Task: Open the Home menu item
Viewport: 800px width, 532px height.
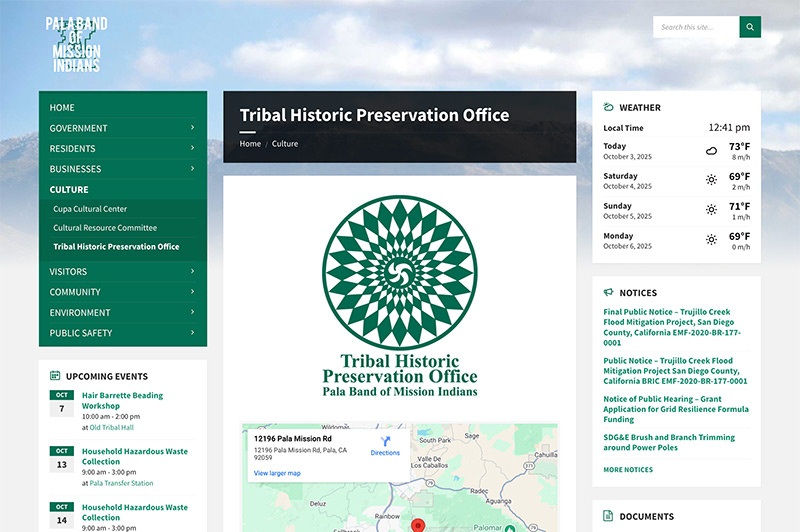Action: coord(62,108)
